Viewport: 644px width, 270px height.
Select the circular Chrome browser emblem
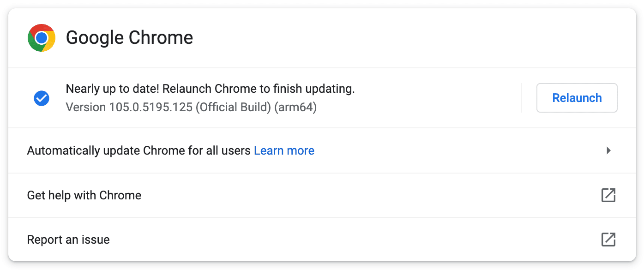[x=42, y=38]
